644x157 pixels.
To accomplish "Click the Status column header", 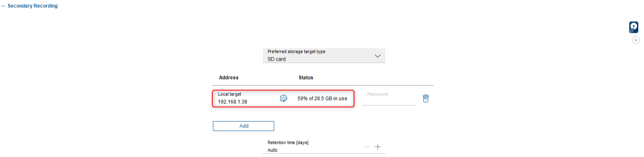I will point(306,77).
